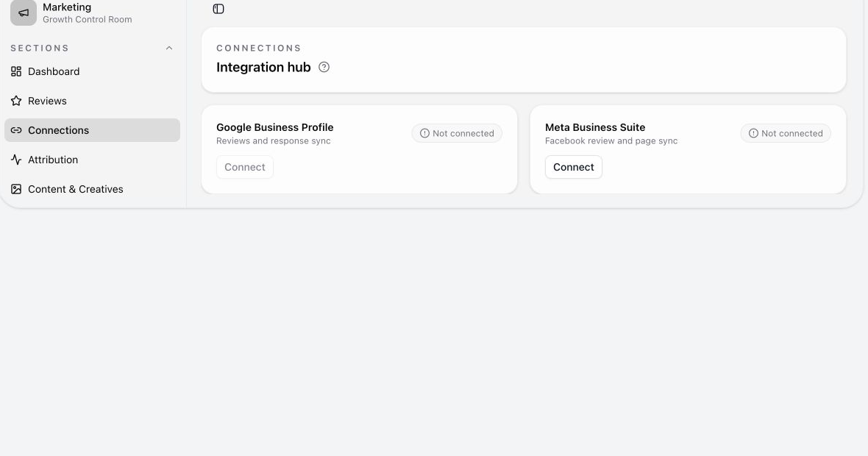Screen dimensions: 868x456
Task: Open the Integration hub help icon
Action: click(x=324, y=67)
